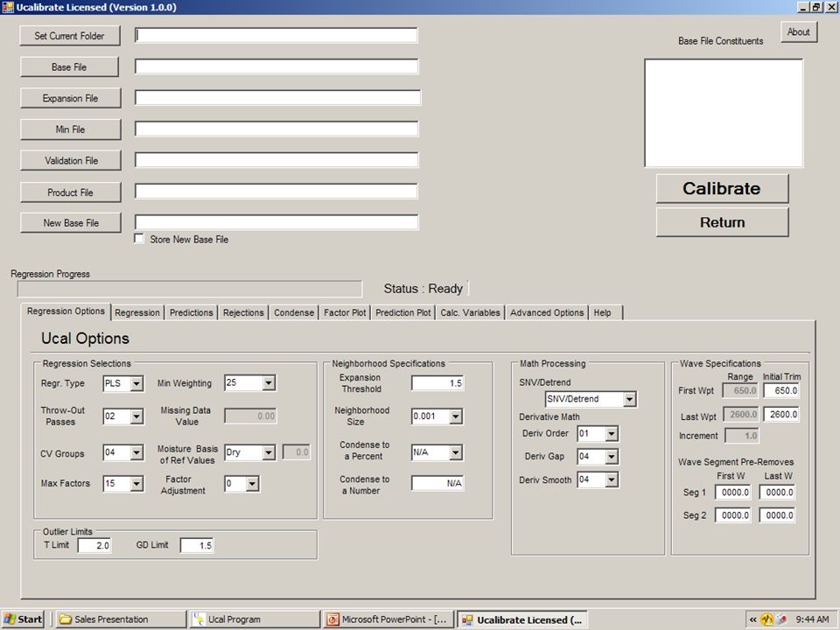Viewport: 840px width, 630px height.
Task: Open the Prediction Plot tab
Action: [402, 313]
